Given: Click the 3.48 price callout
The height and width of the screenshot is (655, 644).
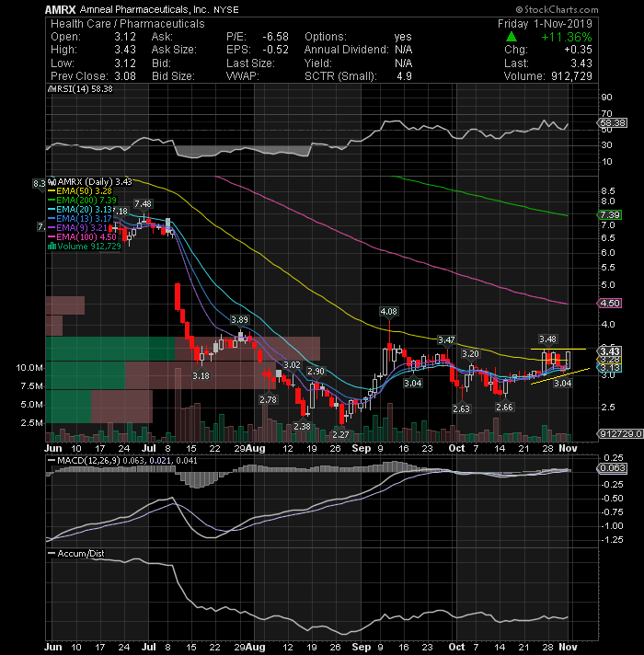Looking at the screenshot, I should (547, 339).
